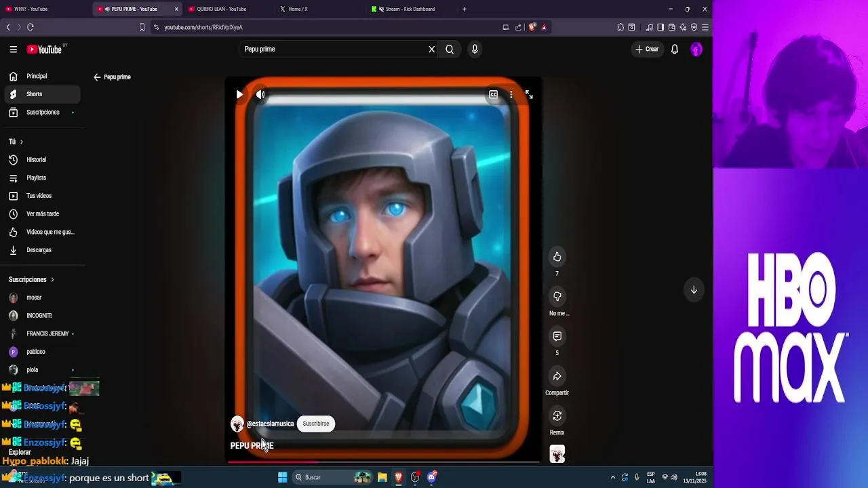Open liked videos list

42,232
